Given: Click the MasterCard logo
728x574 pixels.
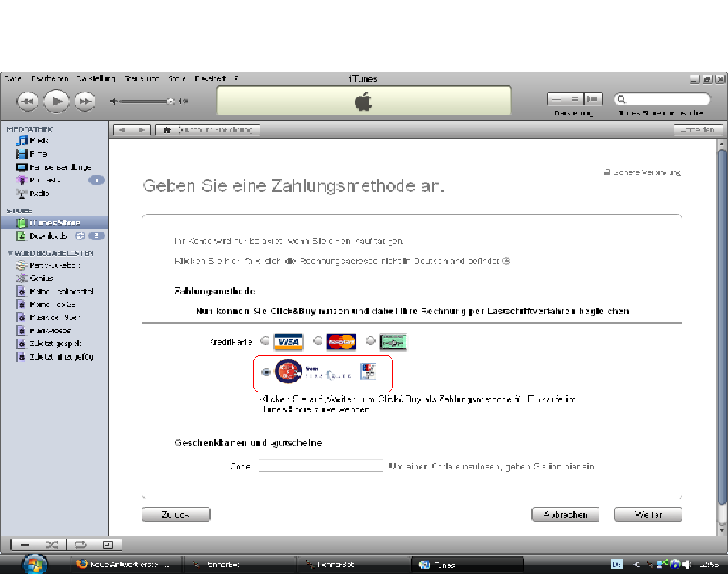Looking at the screenshot, I should [x=341, y=342].
